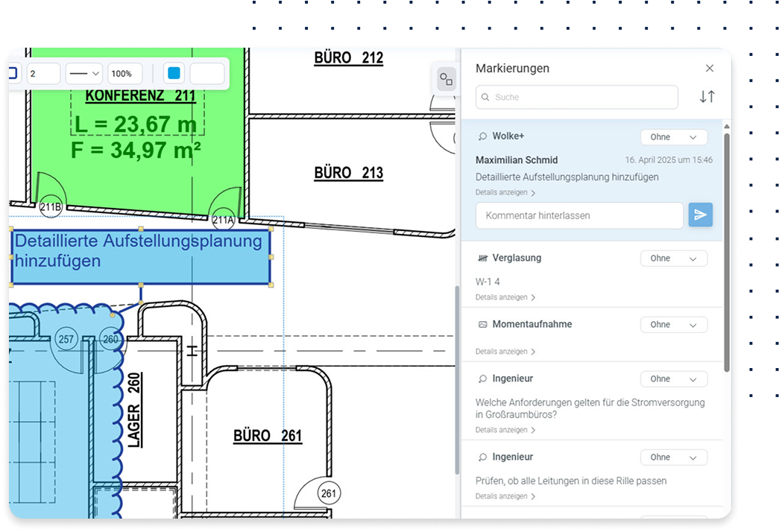Click the shapes tool icon on the plan
Image resolution: width=779 pixels, height=532 pixels.
(446, 80)
